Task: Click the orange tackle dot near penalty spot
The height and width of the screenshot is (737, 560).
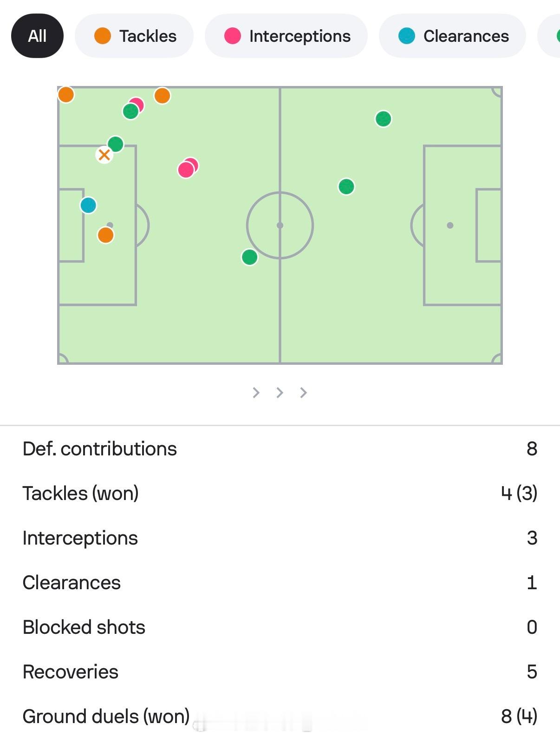Action: click(105, 235)
